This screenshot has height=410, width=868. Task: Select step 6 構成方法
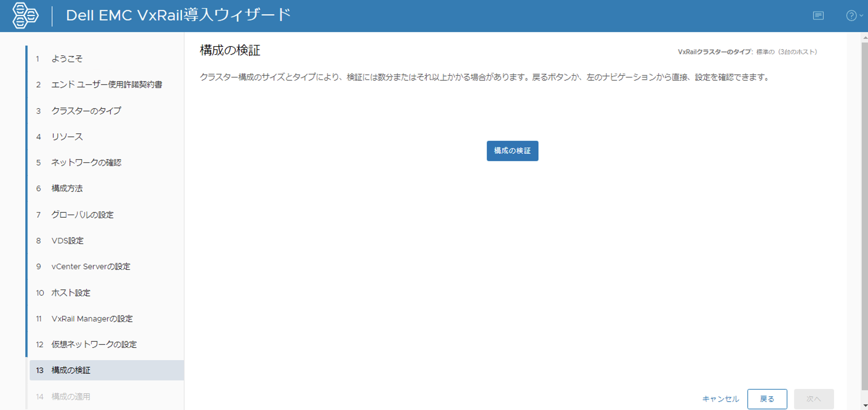click(x=67, y=188)
